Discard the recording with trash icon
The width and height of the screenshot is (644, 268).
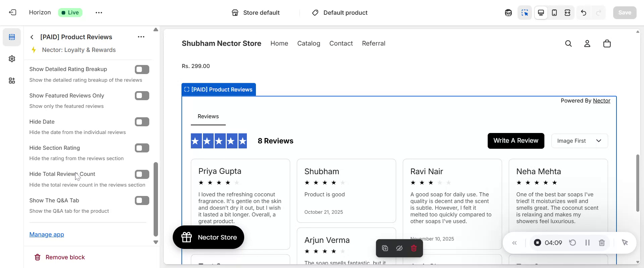[602, 243]
